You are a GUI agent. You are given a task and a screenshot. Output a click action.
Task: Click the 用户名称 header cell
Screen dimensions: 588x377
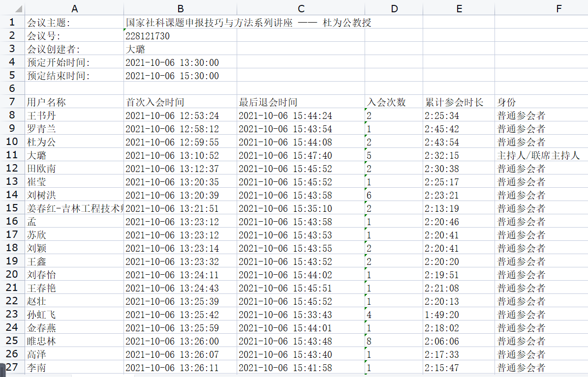point(46,102)
